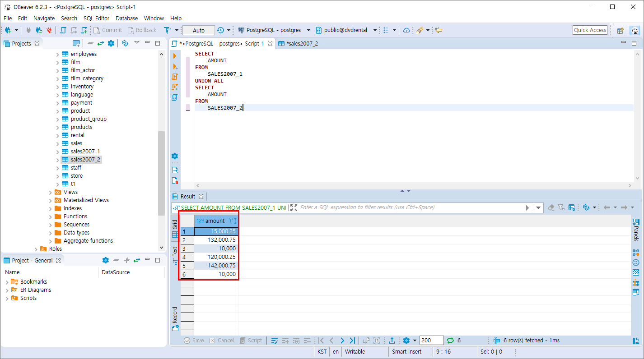The width and height of the screenshot is (644, 359).
Task: Click the red Disconnect plug icon
Action: [x=49, y=30]
